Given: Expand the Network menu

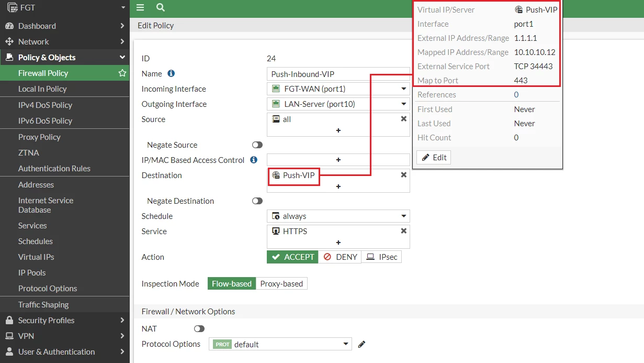Looking at the screenshot, I should pyautogui.click(x=65, y=41).
